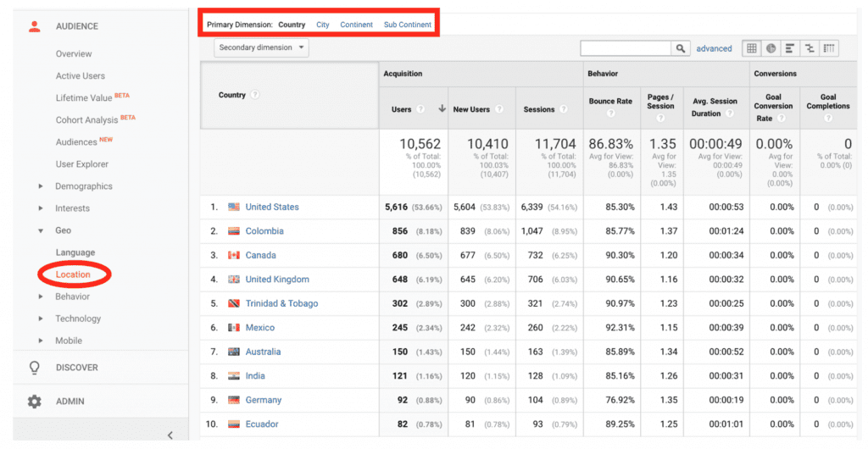868x449 pixels.
Task: Click the ADMIN sidebar label
Action: click(70, 402)
